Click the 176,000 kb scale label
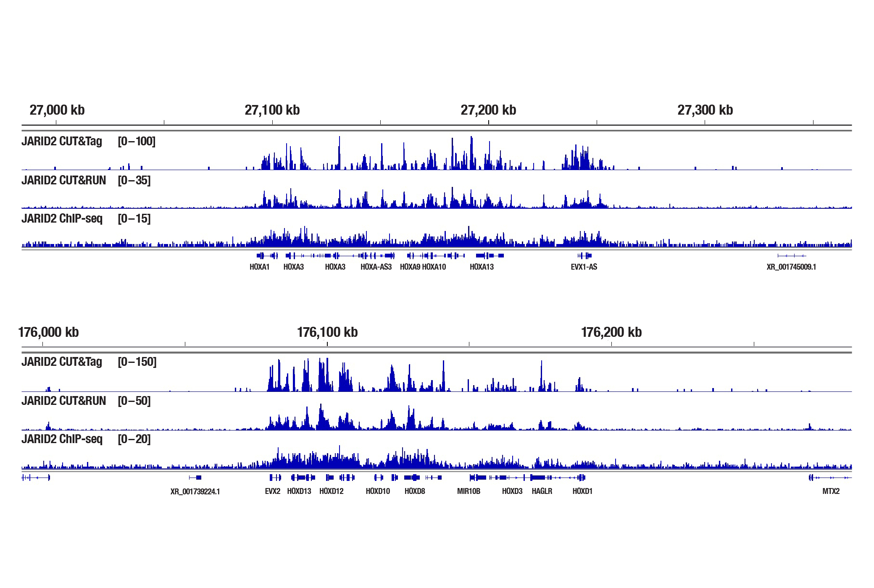Screen dimensions: 874x588 click(48, 332)
